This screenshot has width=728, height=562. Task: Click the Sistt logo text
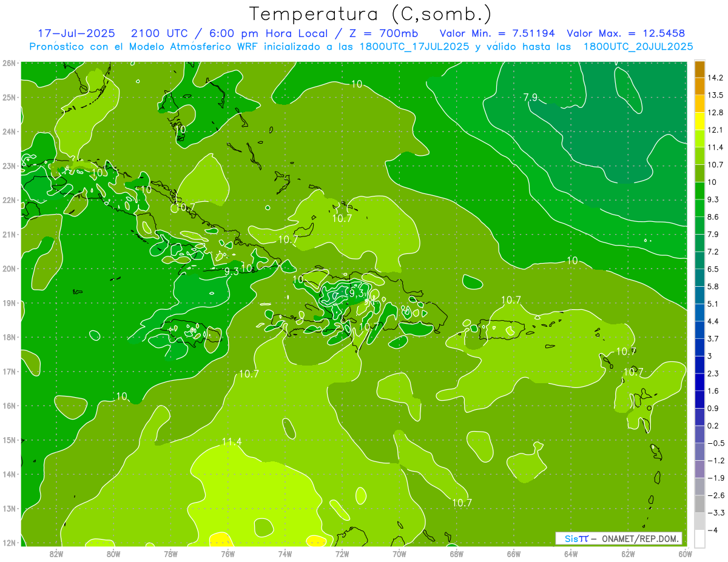point(576,538)
